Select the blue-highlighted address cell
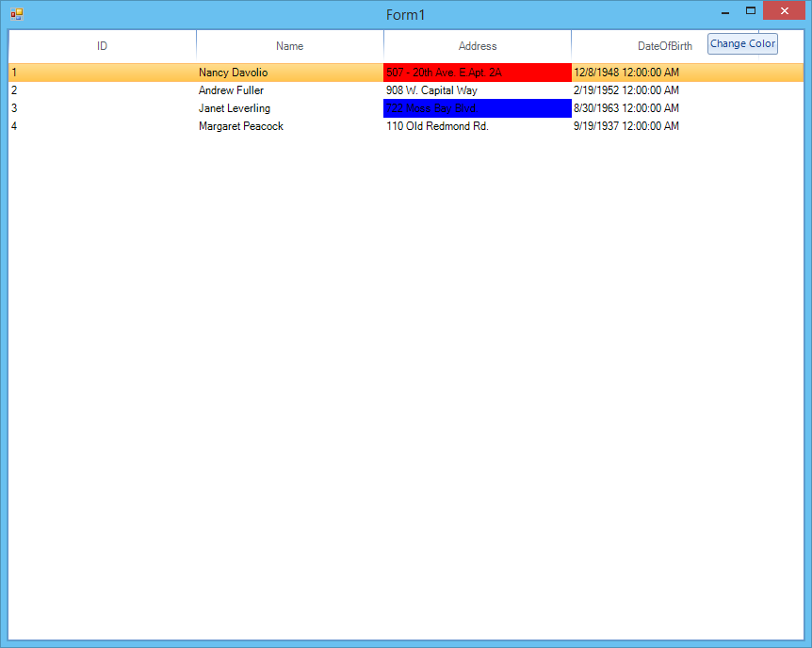 click(x=477, y=108)
